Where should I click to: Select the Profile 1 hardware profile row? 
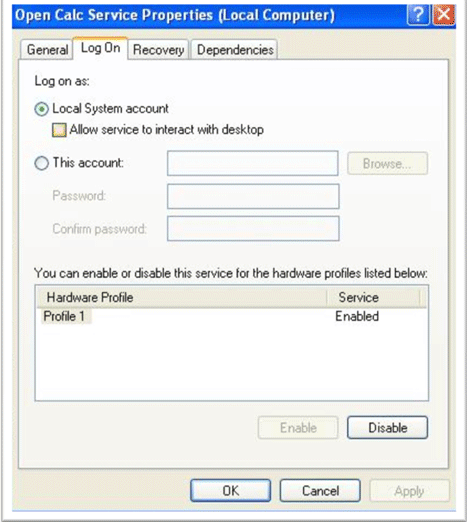coord(231,316)
